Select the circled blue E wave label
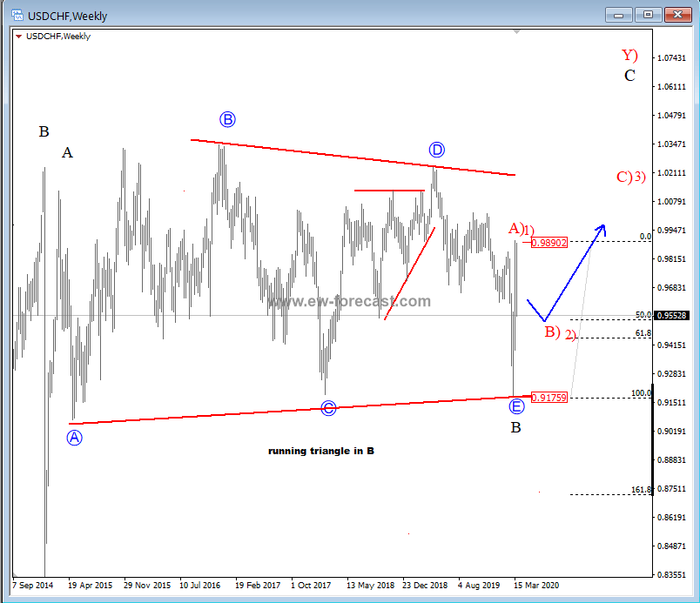 coord(516,405)
